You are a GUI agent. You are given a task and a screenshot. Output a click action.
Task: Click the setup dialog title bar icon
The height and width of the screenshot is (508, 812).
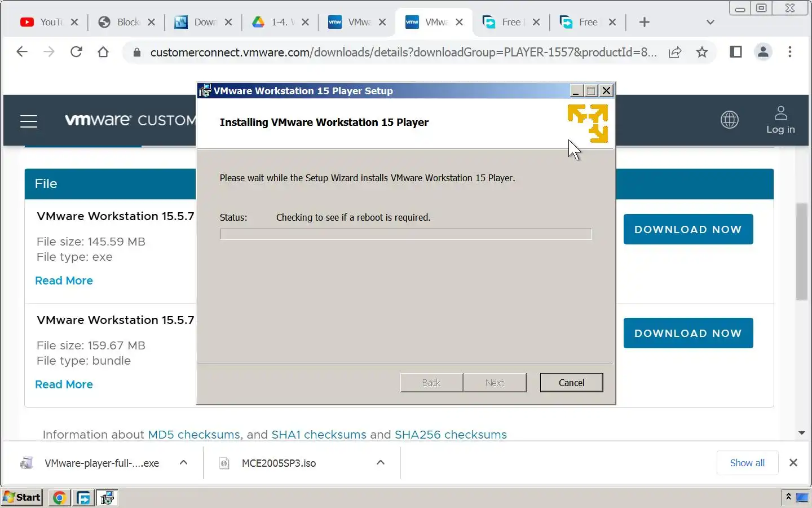coord(205,90)
